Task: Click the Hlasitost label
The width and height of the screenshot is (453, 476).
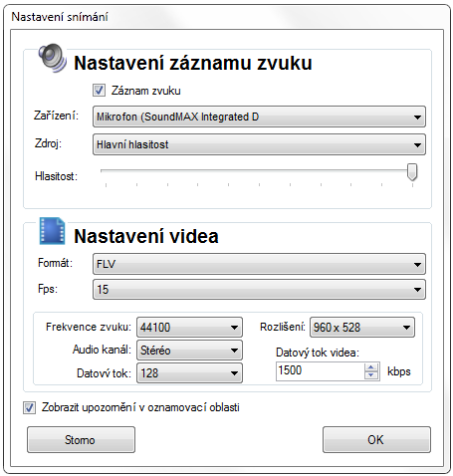Action: coord(56,176)
